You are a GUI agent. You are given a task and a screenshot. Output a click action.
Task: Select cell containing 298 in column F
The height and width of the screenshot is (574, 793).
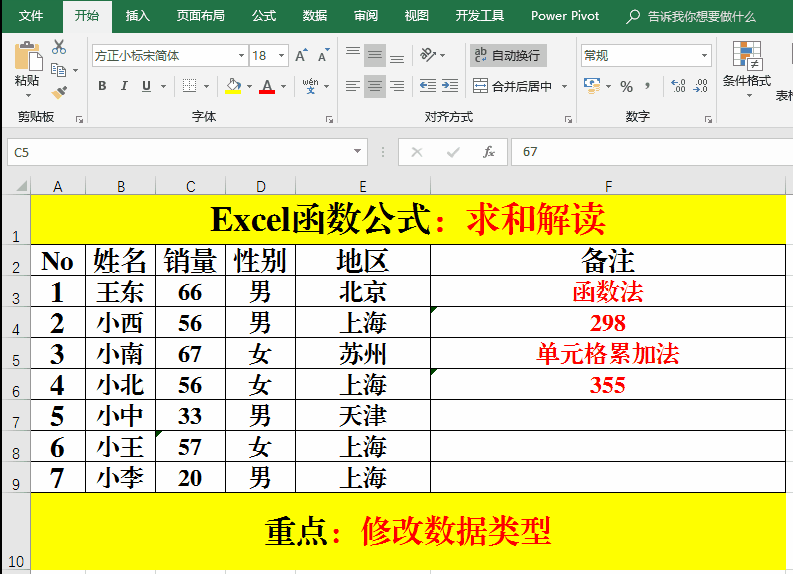(x=608, y=322)
